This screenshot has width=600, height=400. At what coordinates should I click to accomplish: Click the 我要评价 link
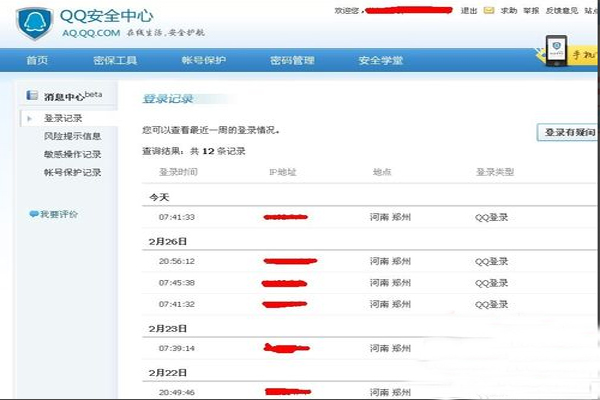coord(59,214)
